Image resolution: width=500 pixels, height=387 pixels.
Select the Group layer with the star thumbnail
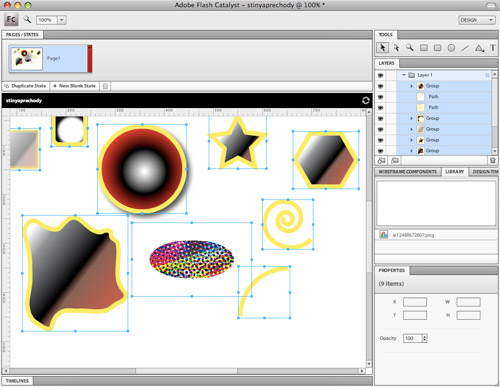click(x=443, y=140)
